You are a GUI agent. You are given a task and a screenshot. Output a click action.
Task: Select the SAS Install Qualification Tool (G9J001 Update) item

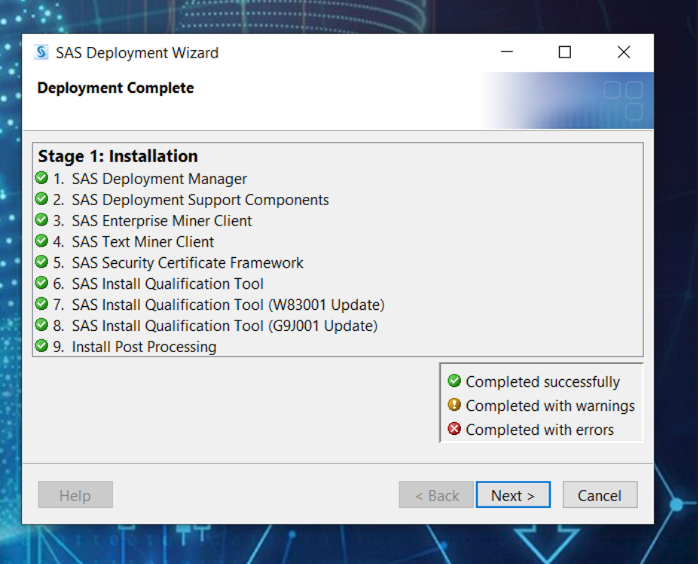[x=225, y=326]
